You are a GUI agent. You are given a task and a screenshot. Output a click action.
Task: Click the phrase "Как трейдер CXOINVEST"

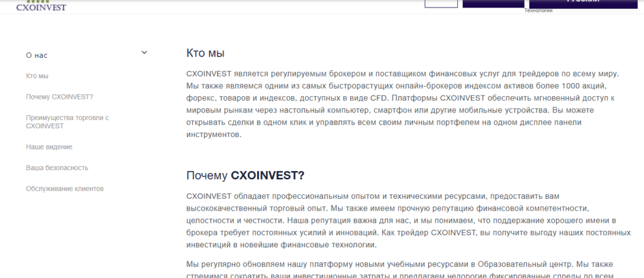(x=428, y=233)
